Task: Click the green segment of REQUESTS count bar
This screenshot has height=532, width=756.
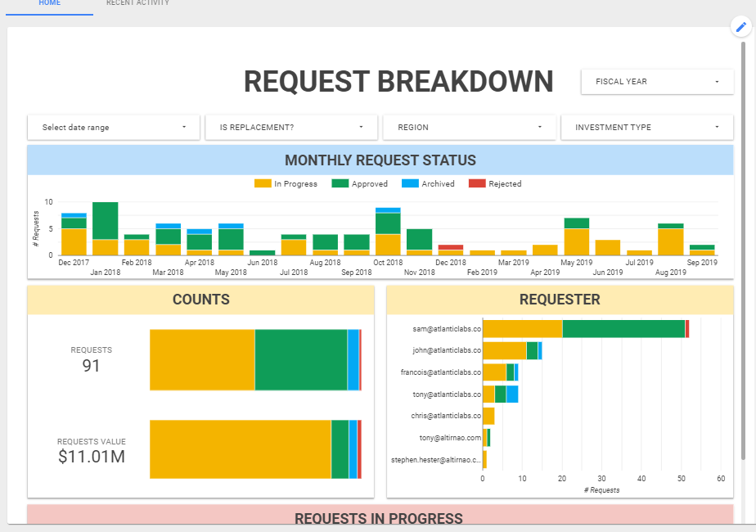Action: coord(301,360)
